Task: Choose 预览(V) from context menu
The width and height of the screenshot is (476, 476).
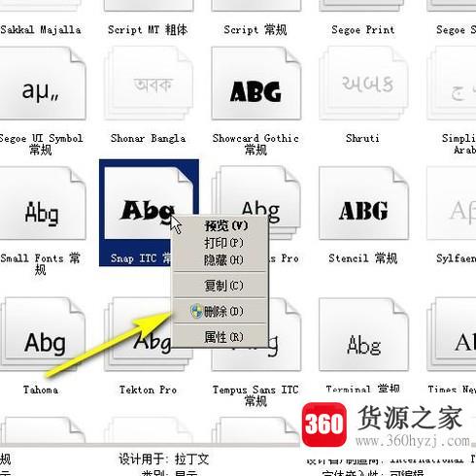Action: (221, 225)
